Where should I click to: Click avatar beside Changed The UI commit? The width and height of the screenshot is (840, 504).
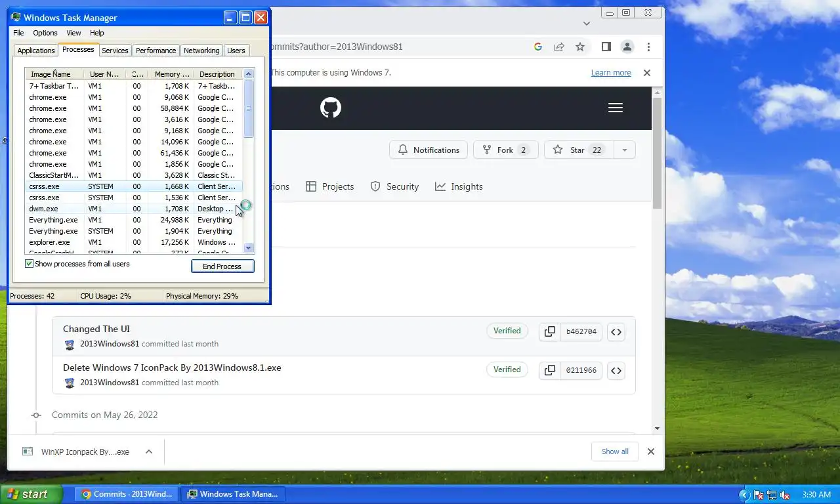(70, 345)
